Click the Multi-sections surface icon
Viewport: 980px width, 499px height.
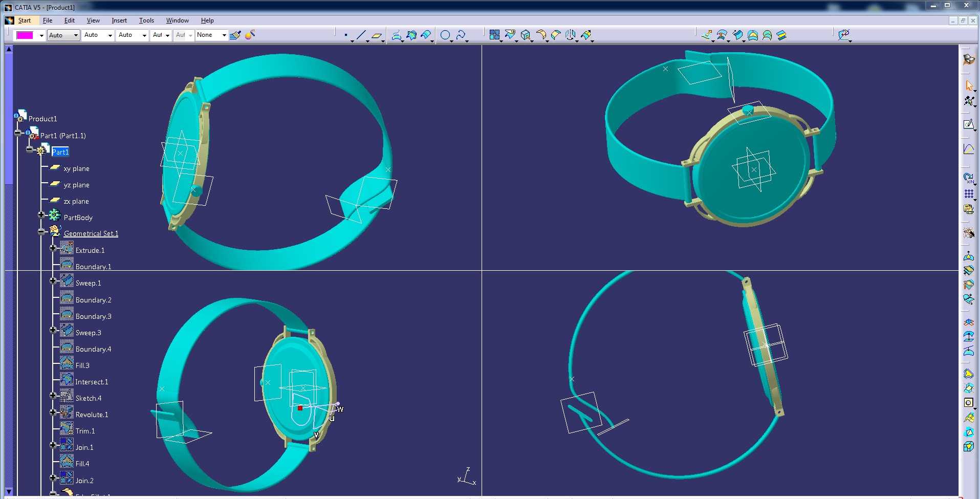(767, 35)
